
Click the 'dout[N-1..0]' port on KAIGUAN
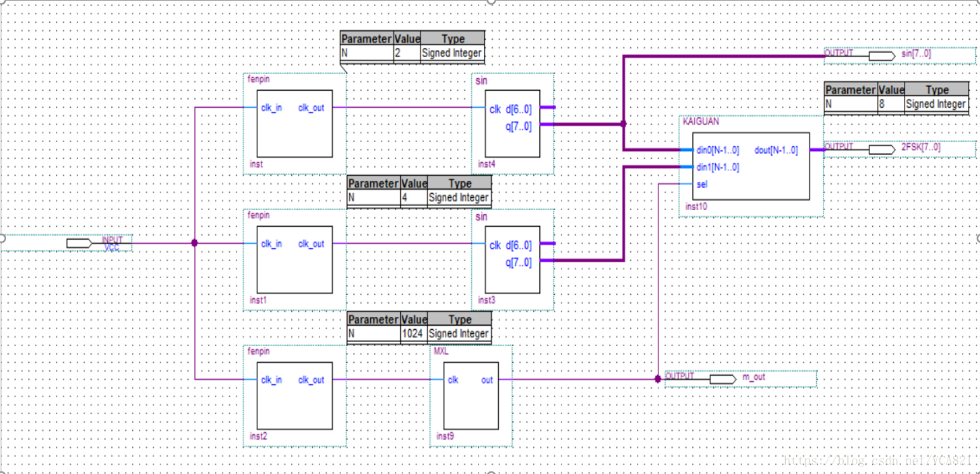coord(776,150)
